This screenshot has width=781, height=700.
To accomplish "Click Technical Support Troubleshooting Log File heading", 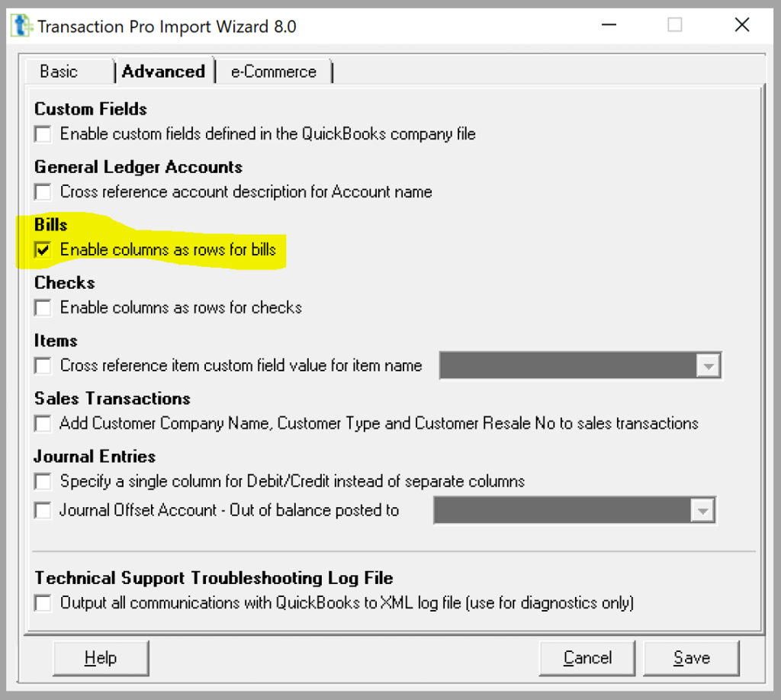I will coord(214,577).
